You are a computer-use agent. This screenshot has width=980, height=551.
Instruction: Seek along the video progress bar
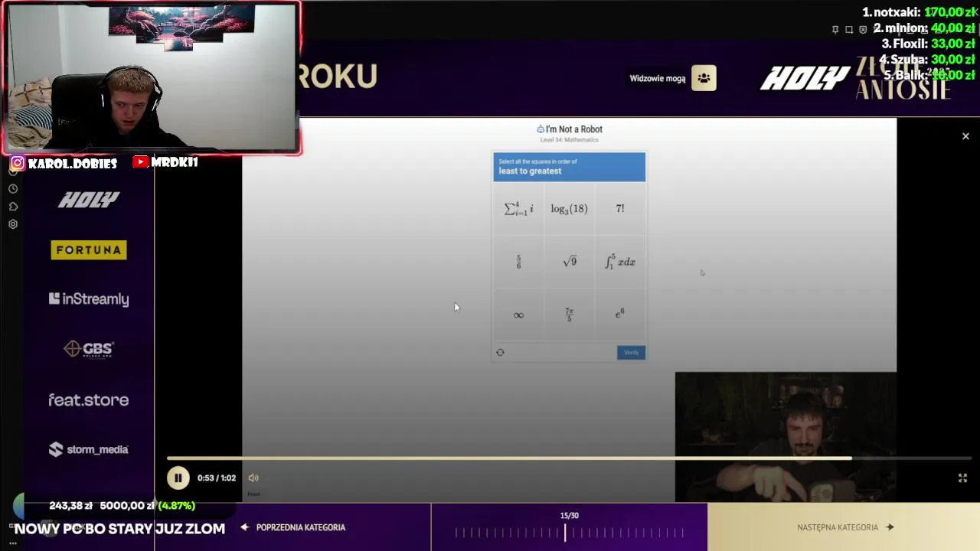(570, 458)
